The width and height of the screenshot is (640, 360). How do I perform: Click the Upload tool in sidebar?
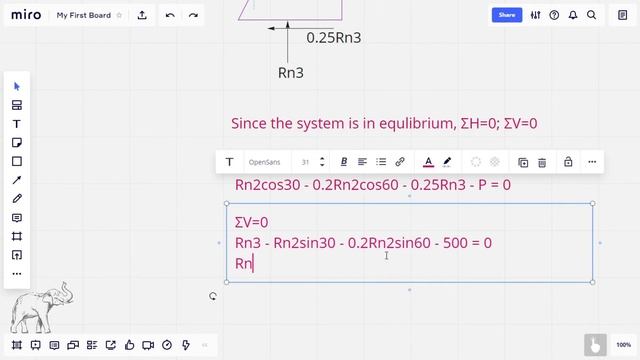[x=17, y=255]
